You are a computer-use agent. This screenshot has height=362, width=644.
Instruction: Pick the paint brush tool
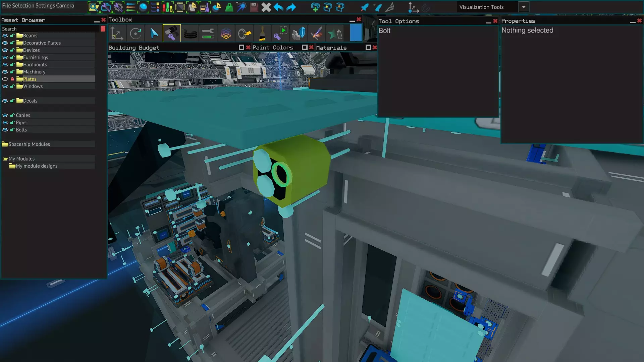(x=262, y=34)
